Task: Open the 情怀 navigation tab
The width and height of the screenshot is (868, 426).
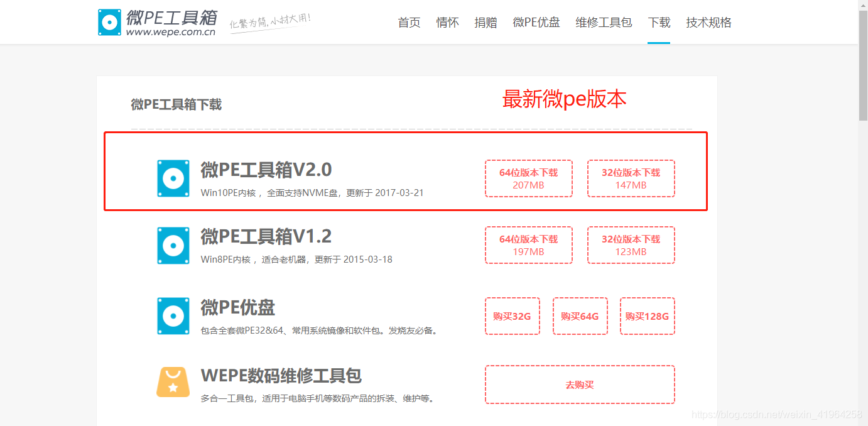Action: click(448, 23)
